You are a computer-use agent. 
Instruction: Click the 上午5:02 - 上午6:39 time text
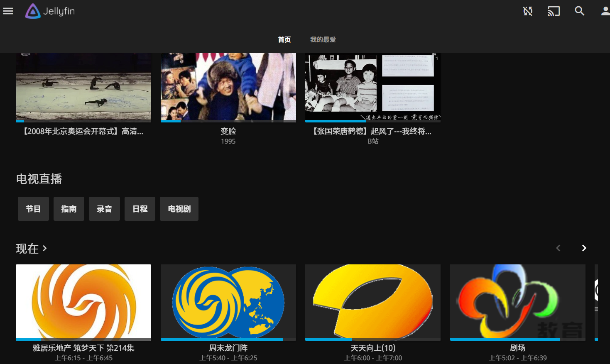(x=518, y=358)
